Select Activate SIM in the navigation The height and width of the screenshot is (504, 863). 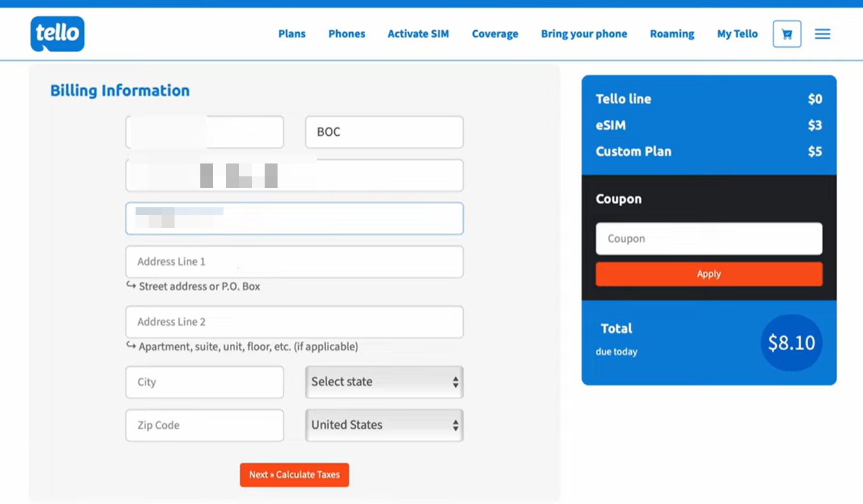(418, 34)
